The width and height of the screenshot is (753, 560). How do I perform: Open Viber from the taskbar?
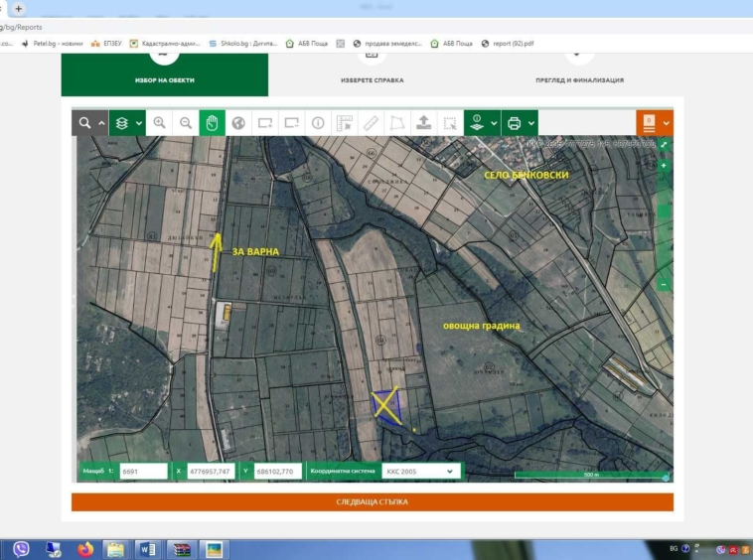coord(21,549)
